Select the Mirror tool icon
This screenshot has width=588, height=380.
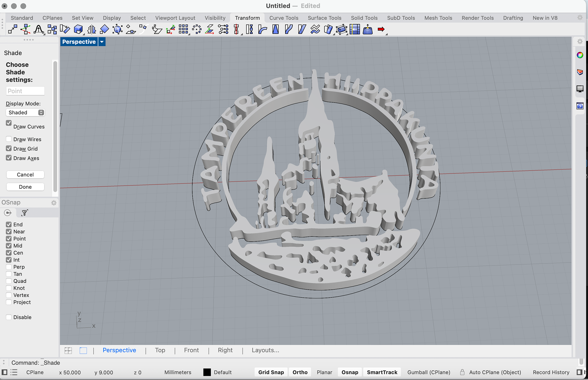point(91,29)
